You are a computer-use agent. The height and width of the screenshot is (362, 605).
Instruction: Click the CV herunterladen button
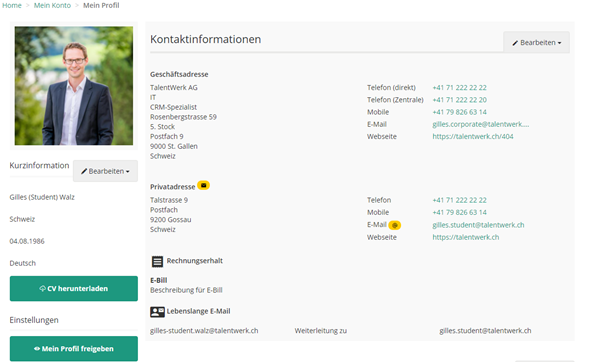tap(74, 288)
